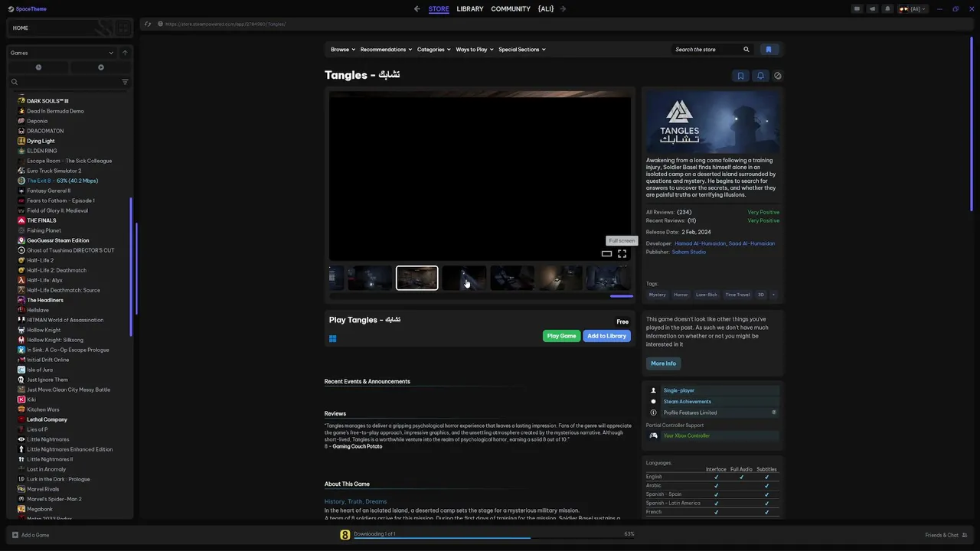Click the Add a Game plus icon
The width and height of the screenshot is (980, 551).
point(15,535)
